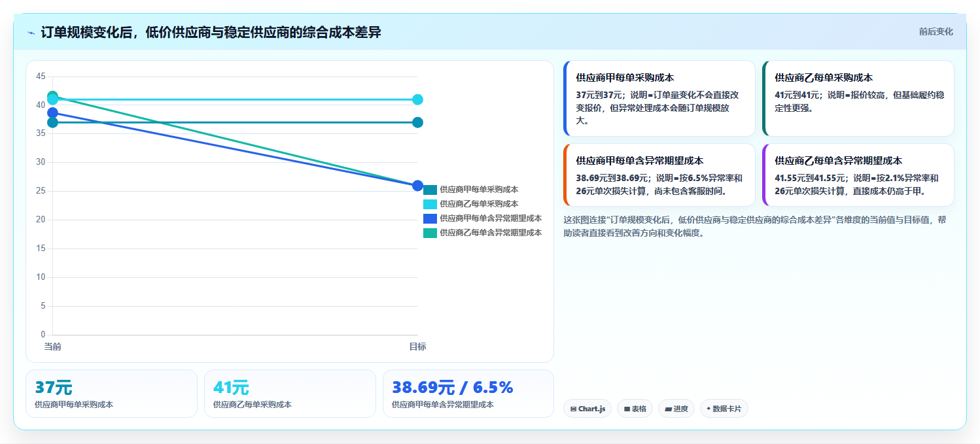The image size is (980, 444).
Task: Select the 供应商甲每单含异常期望成本 info card title
Action: click(639, 160)
